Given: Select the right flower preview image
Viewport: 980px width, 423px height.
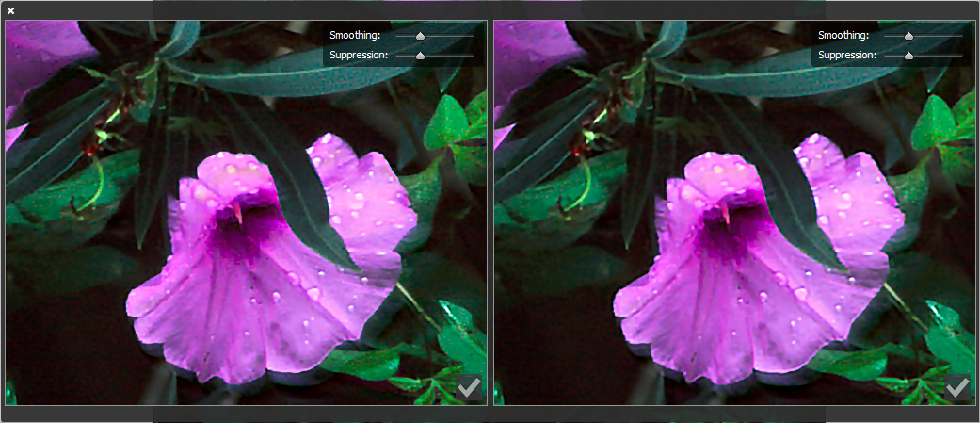Looking at the screenshot, I should 734,213.
